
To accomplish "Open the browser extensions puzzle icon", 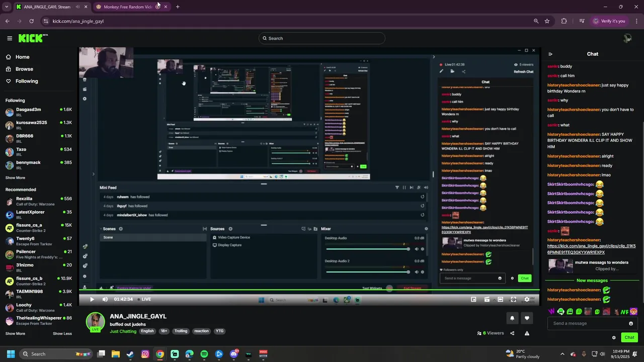I will 564,21.
